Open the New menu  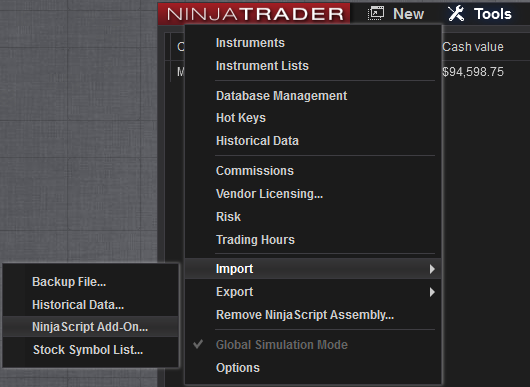395,14
